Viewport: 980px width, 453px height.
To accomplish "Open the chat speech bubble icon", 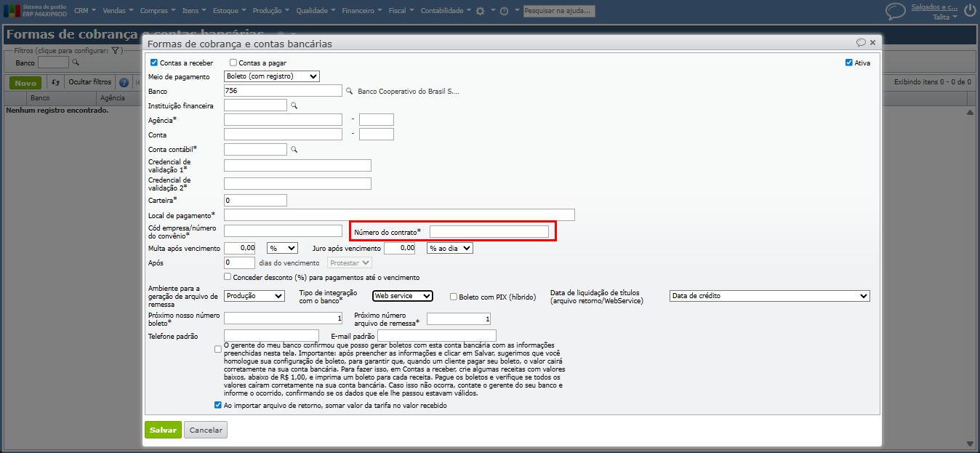I will (x=895, y=11).
